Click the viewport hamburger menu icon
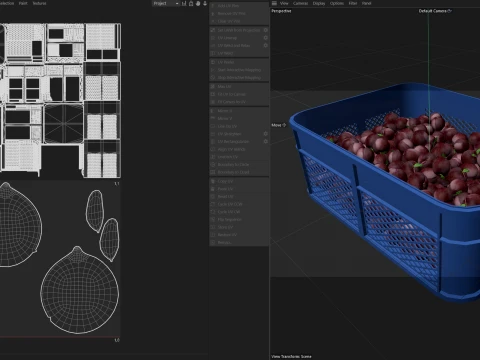Viewport: 480px width, 360px height. [x=274, y=3]
